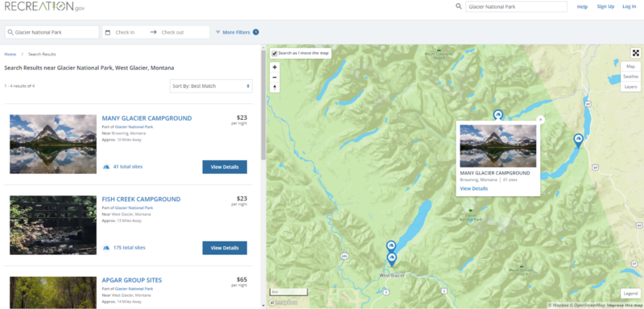644x309 pixels.
Task: Open MANY GLACIER CAMPGROUND title link in results
Action: coord(147,118)
